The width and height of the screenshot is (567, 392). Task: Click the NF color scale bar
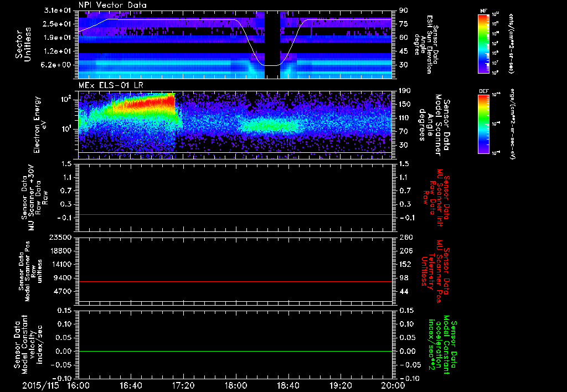coord(484,43)
